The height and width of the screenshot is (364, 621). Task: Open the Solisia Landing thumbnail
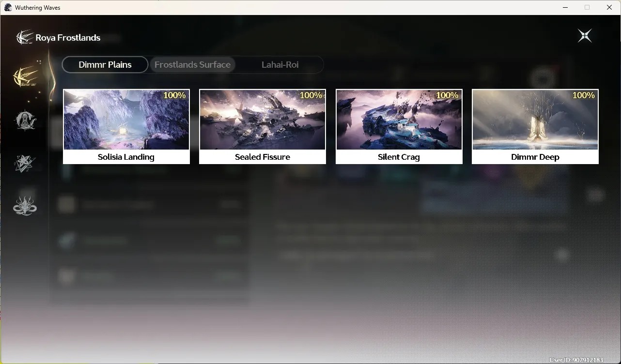coord(126,120)
